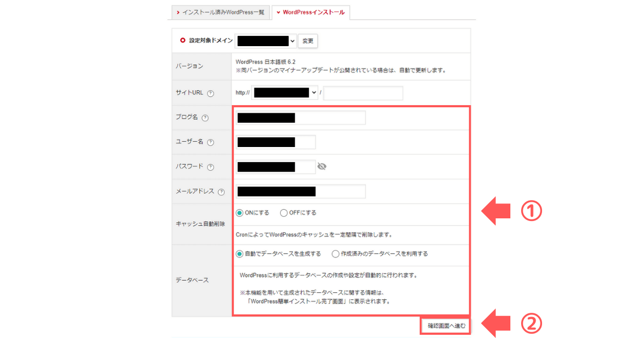Screen dimensions: 644x338
Task: Click the パスワード input field
Action: click(275, 166)
